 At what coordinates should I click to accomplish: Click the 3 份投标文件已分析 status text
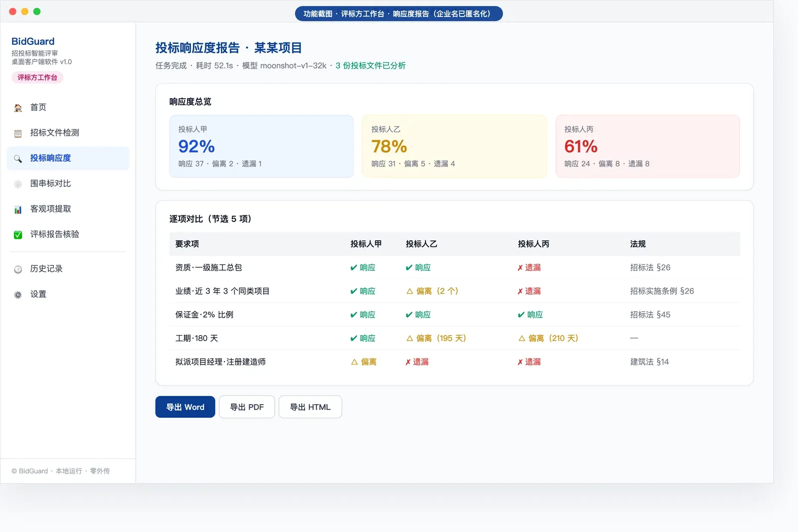[371, 65]
